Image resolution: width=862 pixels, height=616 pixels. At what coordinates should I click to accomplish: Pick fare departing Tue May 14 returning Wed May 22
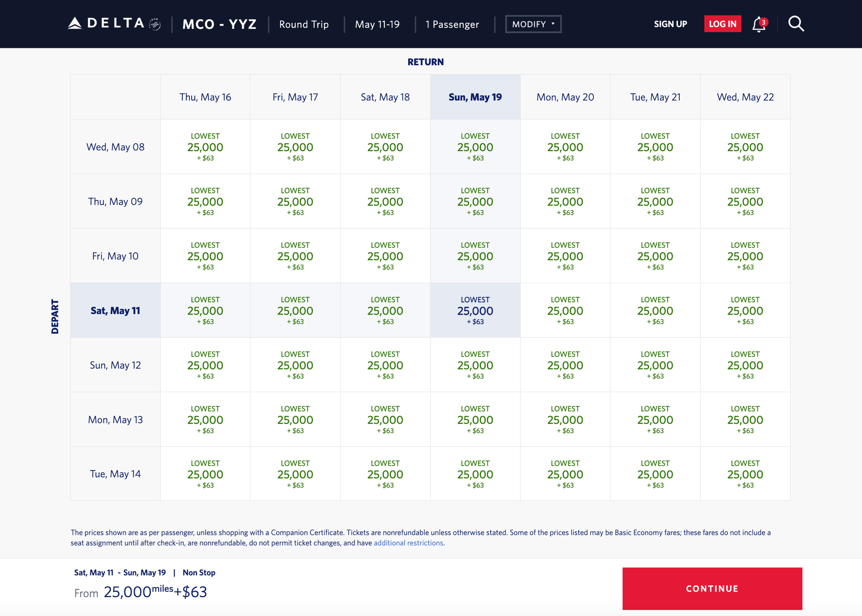click(x=745, y=473)
